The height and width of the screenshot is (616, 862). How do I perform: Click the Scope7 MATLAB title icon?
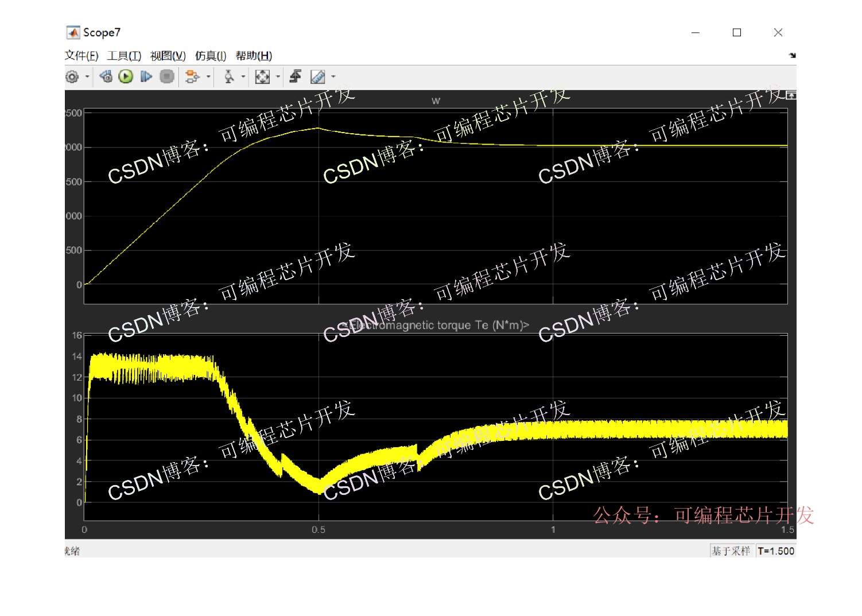[x=73, y=32]
